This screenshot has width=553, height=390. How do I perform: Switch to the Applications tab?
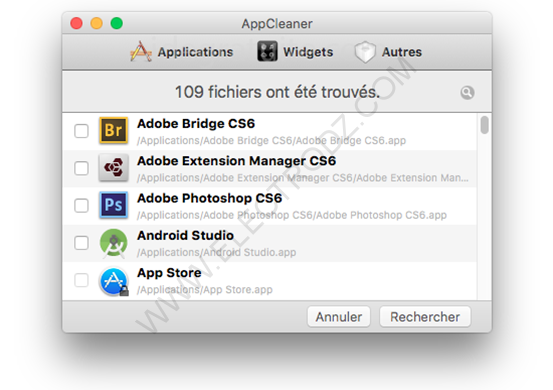(x=182, y=52)
